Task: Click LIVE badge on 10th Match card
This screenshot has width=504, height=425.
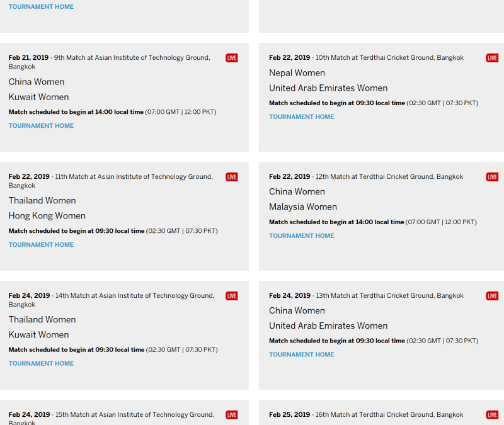Action: (x=492, y=58)
